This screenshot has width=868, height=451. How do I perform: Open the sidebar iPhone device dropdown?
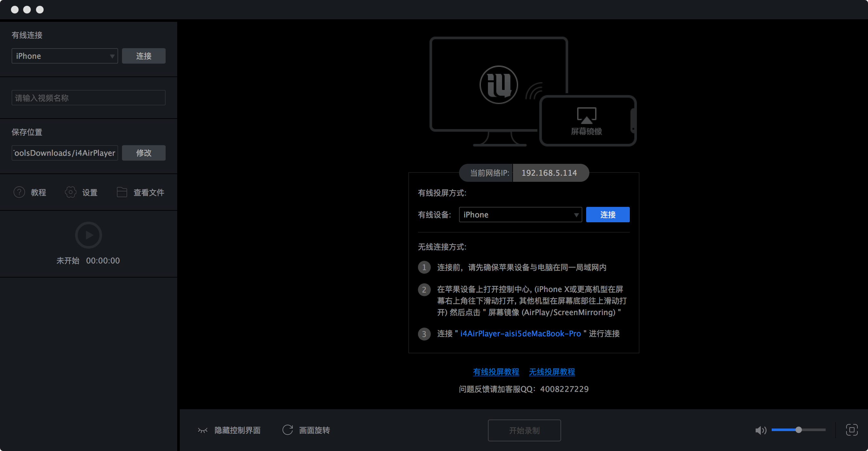click(65, 56)
